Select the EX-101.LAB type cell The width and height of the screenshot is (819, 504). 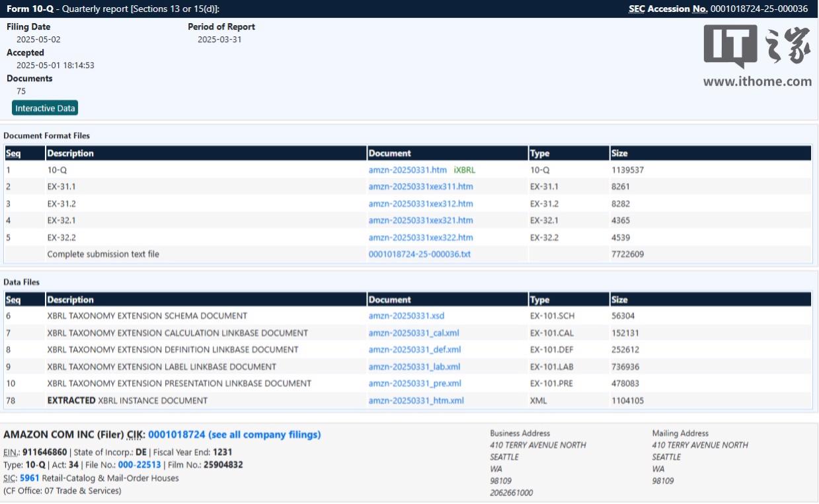tap(551, 367)
